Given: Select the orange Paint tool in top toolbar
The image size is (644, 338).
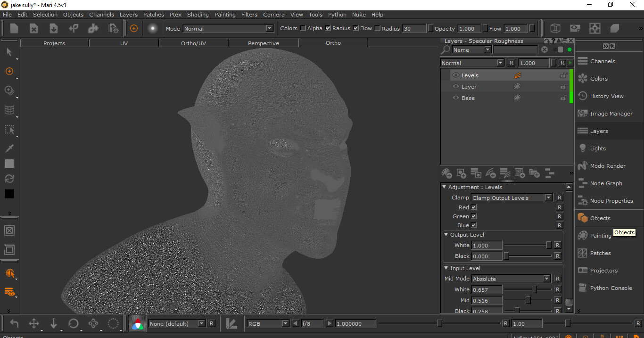Looking at the screenshot, I should pos(134,28).
